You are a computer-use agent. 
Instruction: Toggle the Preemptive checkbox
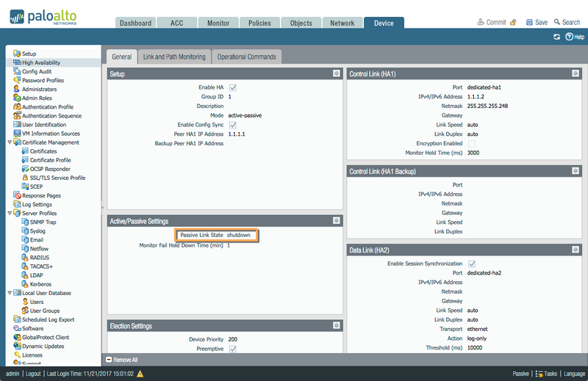[233, 349]
